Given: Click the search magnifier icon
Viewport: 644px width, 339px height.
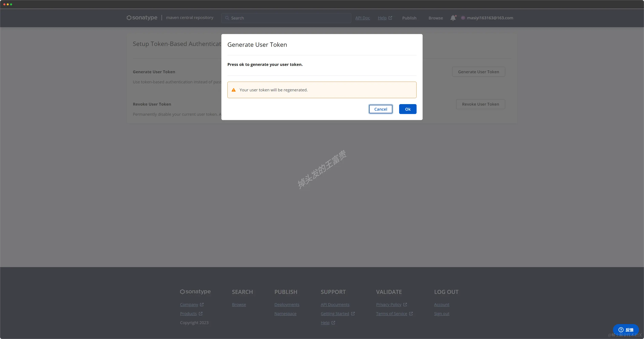Looking at the screenshot, I should 227,18.
